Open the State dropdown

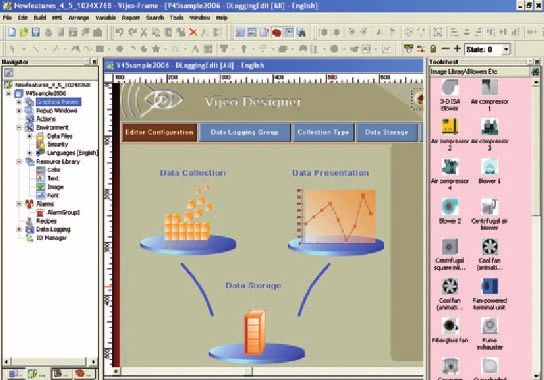(x=506, y=49)
